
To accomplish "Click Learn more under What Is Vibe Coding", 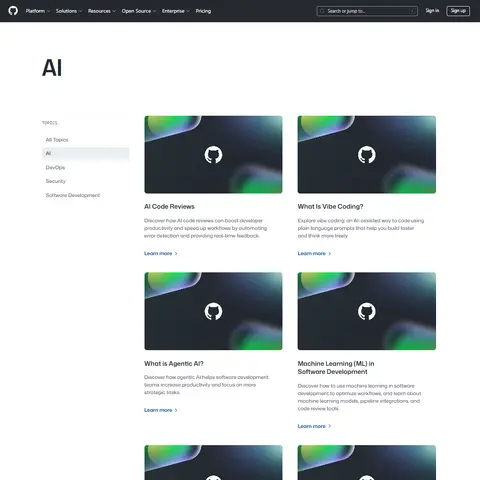I will click(x=314, y=253).
